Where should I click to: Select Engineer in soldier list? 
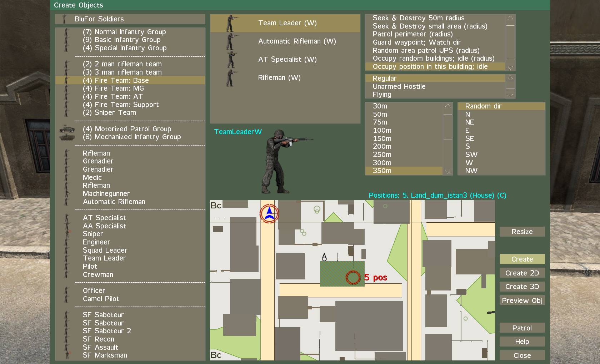pyautogui.click(x=130, y=242)
